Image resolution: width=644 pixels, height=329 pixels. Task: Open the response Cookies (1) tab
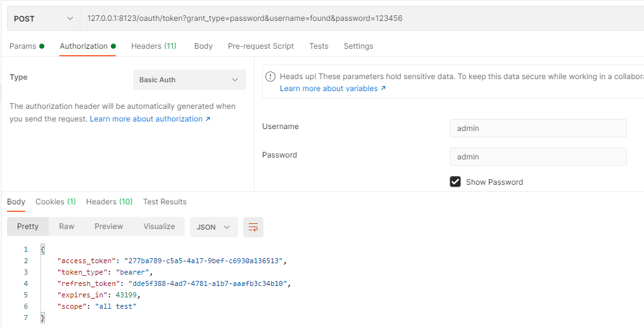[x=56, y=201]
